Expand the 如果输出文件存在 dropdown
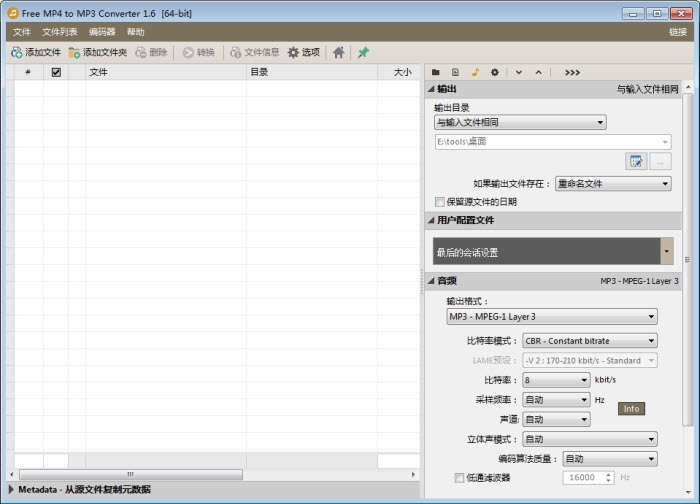This screenshot has height=504, width=700. (x=612, y=184)
